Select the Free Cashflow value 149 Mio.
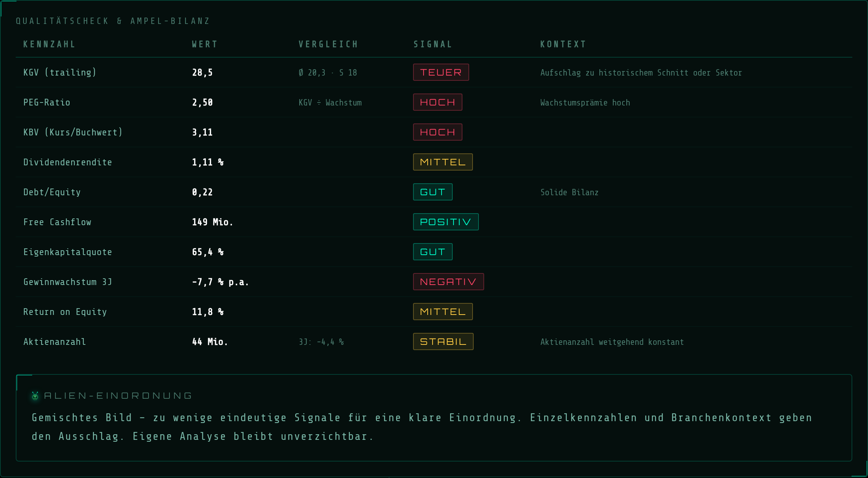This screenshot has height=478, width=868. tap(213, 222)
